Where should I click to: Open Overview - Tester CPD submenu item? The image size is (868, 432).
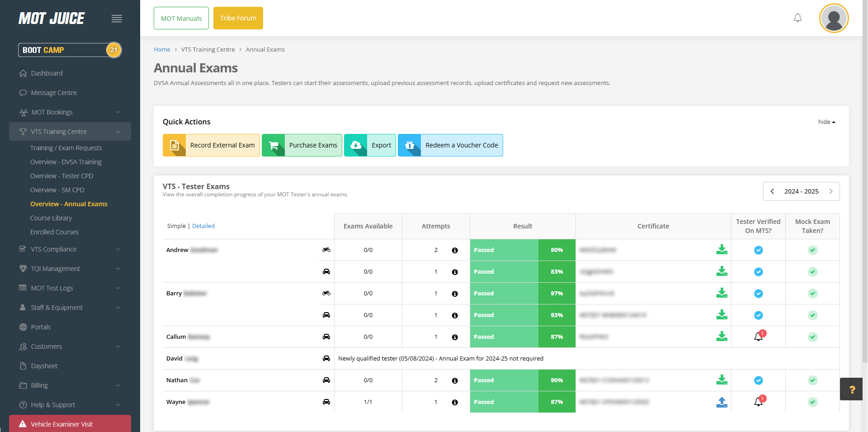click(61, 176)
